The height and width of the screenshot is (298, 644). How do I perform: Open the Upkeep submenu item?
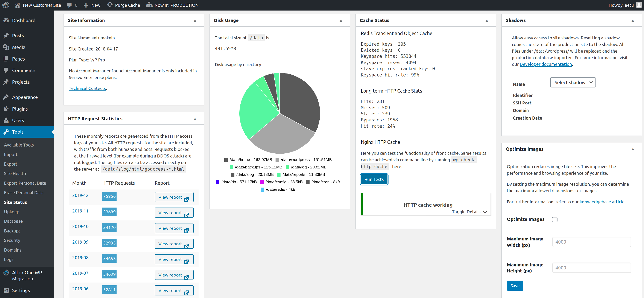[x=12, y=212]
